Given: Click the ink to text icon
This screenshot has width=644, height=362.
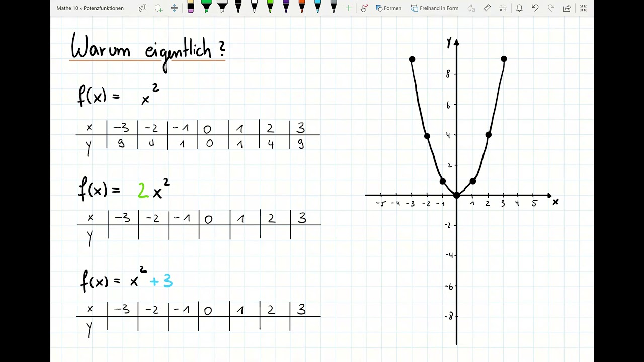Looking at the screenshot, I should pos(471,8).
